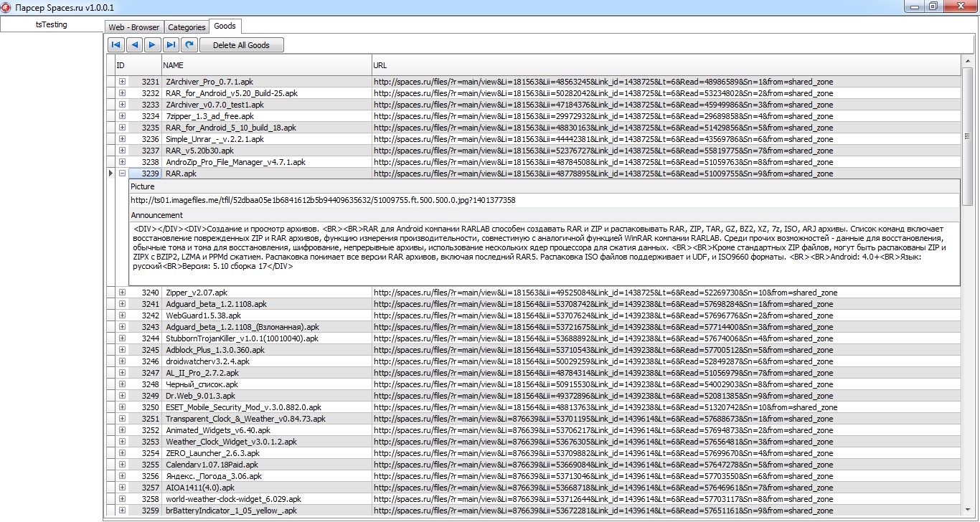Expand row 3252 Animated_Widgets_v6.40.apk
Viewport: 980px width, 522px height.
coord(122,430)
